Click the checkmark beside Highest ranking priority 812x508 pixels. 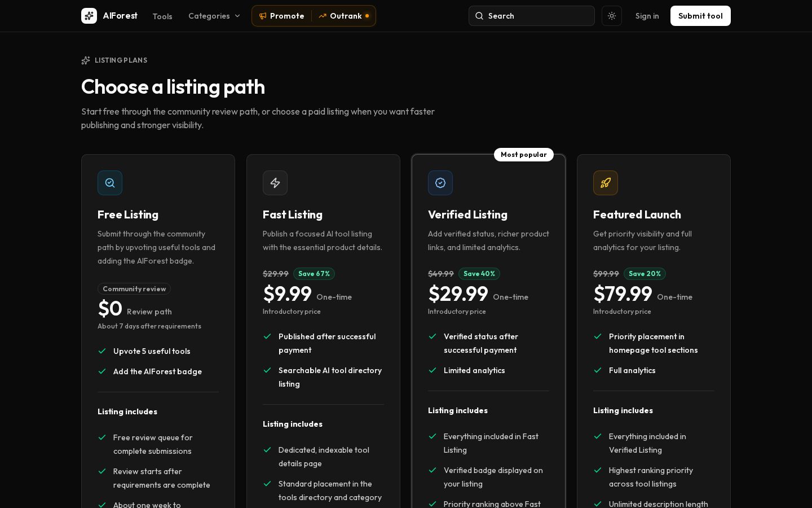[x=598, y=470]
